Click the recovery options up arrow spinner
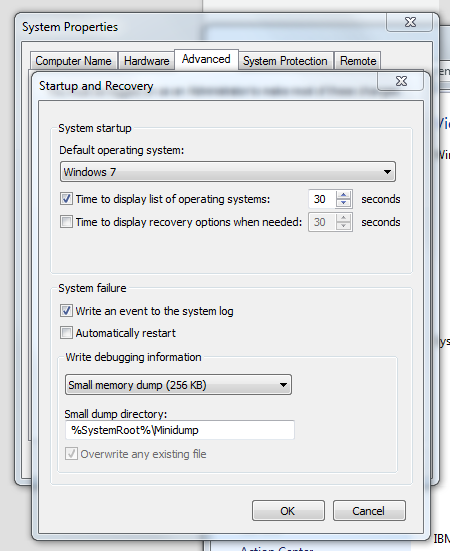450x551 pixels. click(x=344, y=218)
